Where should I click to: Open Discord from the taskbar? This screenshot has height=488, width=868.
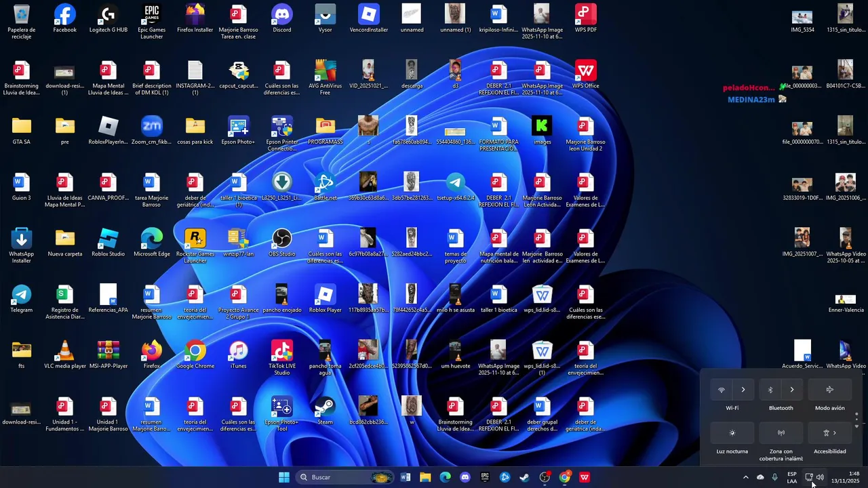(465, 477)
